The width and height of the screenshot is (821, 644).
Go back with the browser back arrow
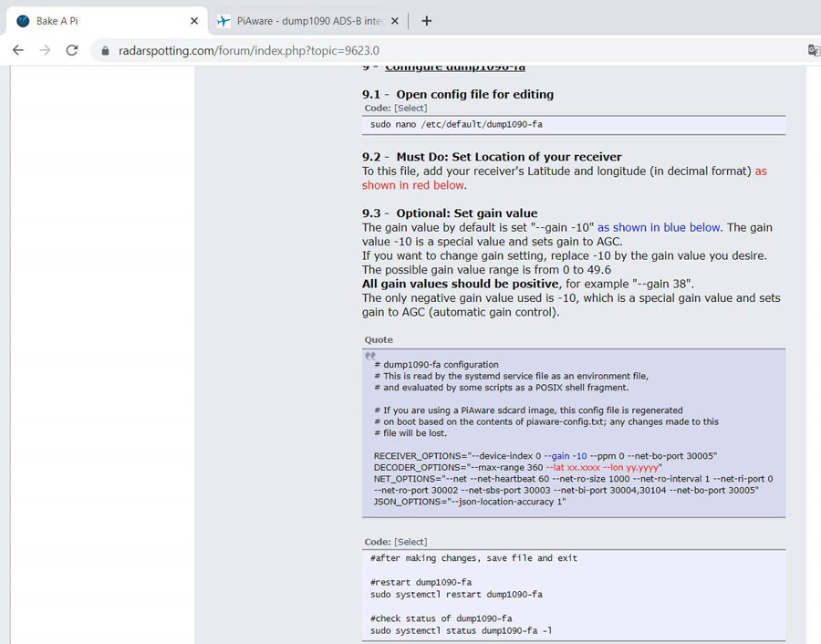click(x=18, y=50)
